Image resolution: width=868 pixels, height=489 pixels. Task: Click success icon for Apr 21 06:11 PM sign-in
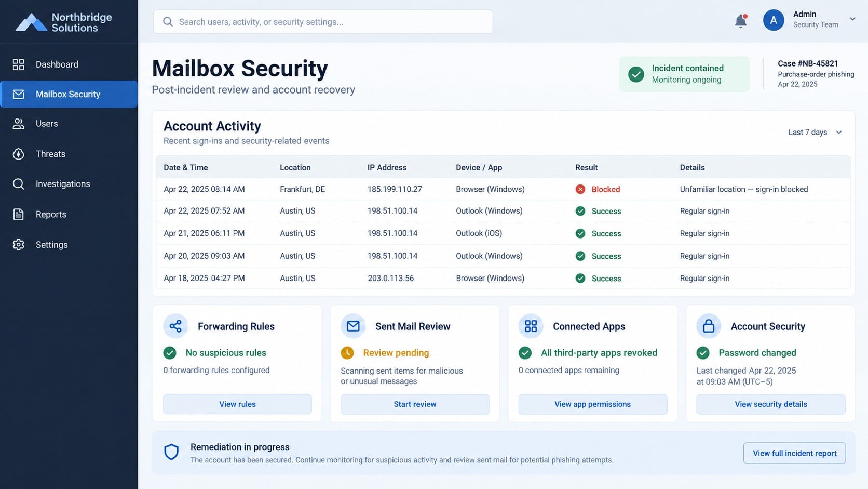pos(580,233)
